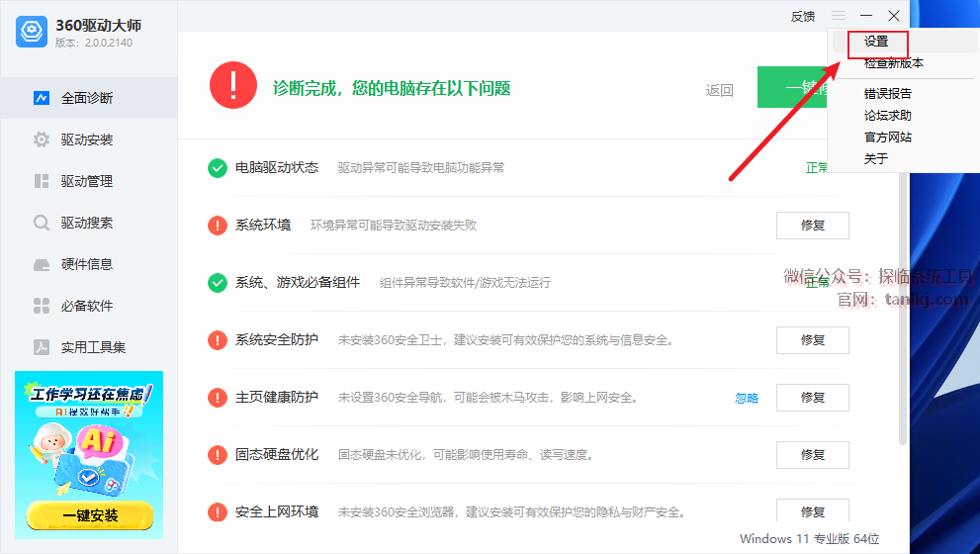The width and height of the screenshot is (980, 554).
Task: Click the yellow 一键安装 ad button
Action: 90,515
